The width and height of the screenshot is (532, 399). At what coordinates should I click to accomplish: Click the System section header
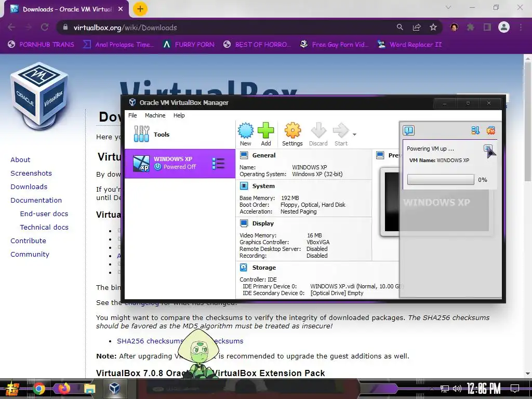click(x=263, y=186)
